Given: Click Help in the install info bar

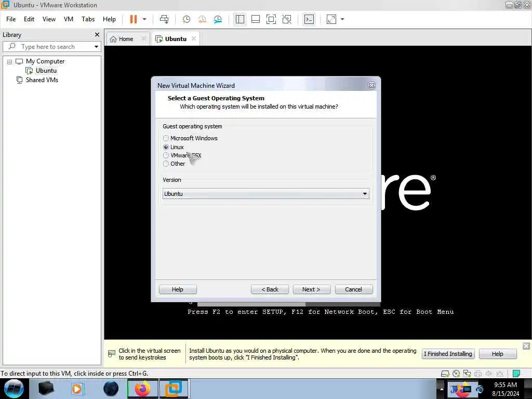Looking at the screenshot, I should click(x=497, y=354).
